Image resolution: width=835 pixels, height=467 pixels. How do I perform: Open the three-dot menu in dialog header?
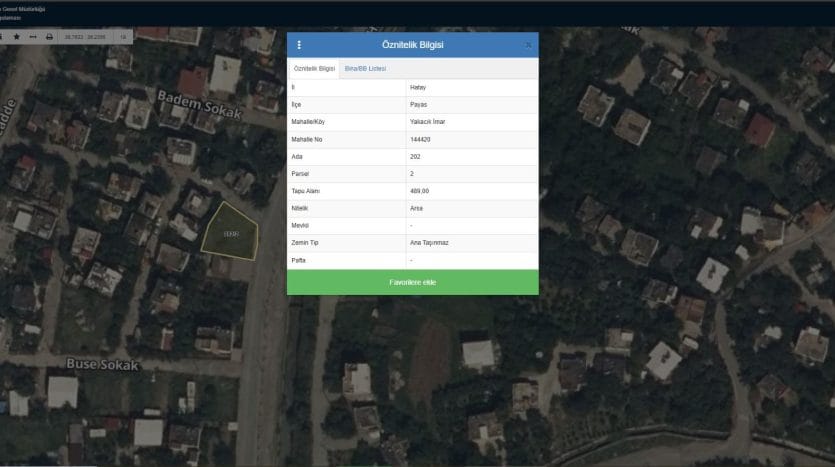point(299,45)
